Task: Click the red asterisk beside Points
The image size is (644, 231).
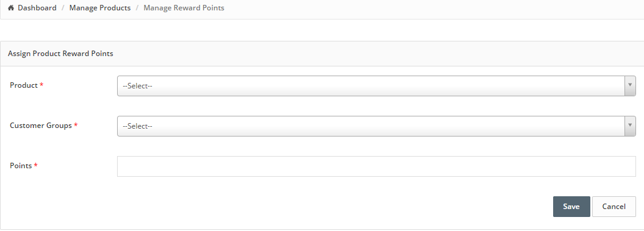Action: tap(36, 166)
